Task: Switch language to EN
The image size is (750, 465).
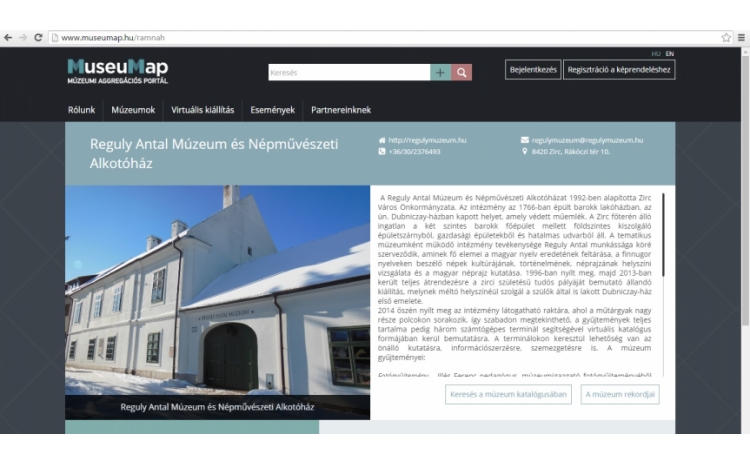Action: tap(670, 54)
